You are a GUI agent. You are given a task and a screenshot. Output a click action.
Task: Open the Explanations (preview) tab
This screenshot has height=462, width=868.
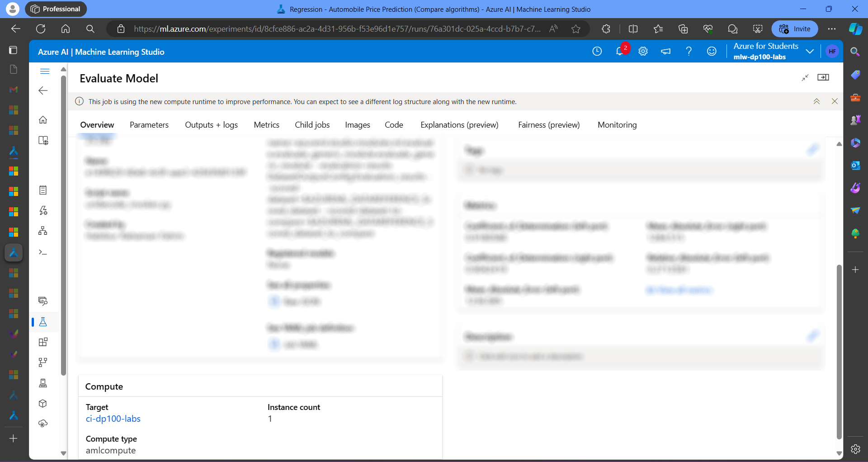coord(459,125)
